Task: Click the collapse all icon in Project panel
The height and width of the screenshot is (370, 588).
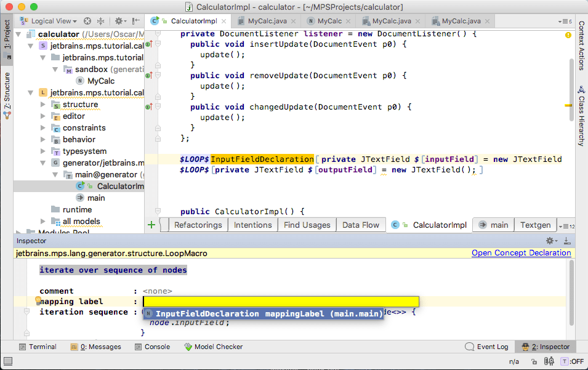Action: pyautogui.click(x=100, y=21)
